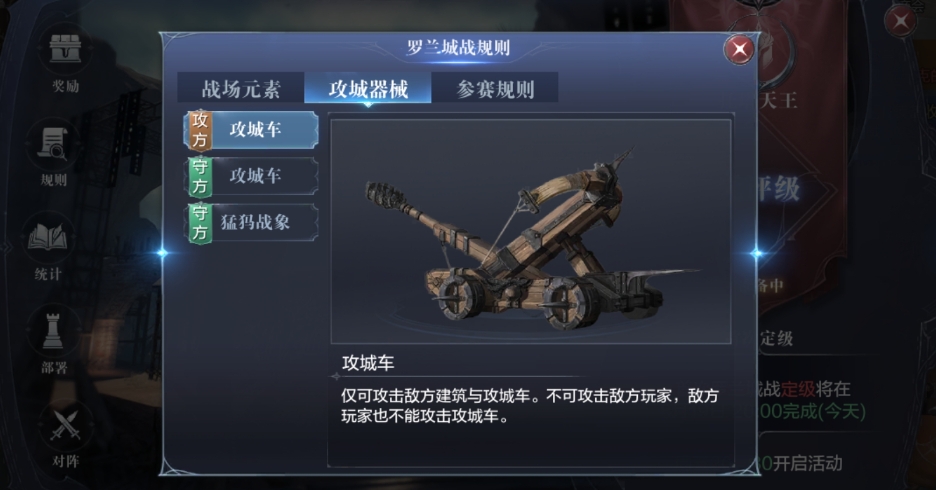
Task: Select the 攻方 攻城车 entry
Action: [251, 130]
